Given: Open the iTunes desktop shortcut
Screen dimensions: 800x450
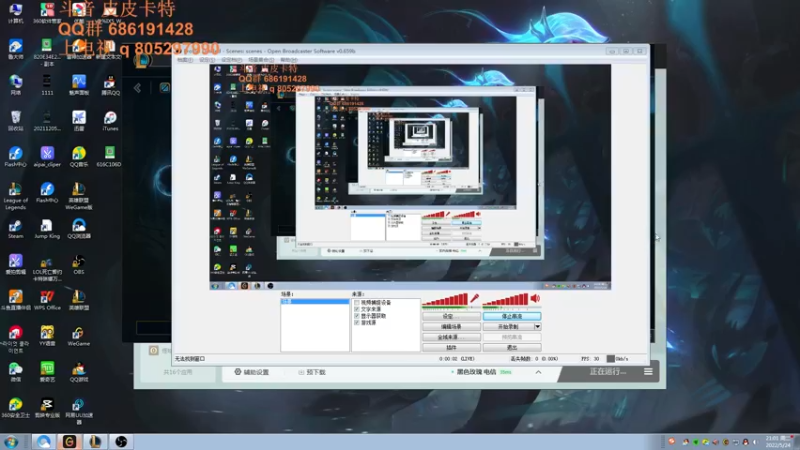Looking at the screenshot, I should [x=110, y=121].
